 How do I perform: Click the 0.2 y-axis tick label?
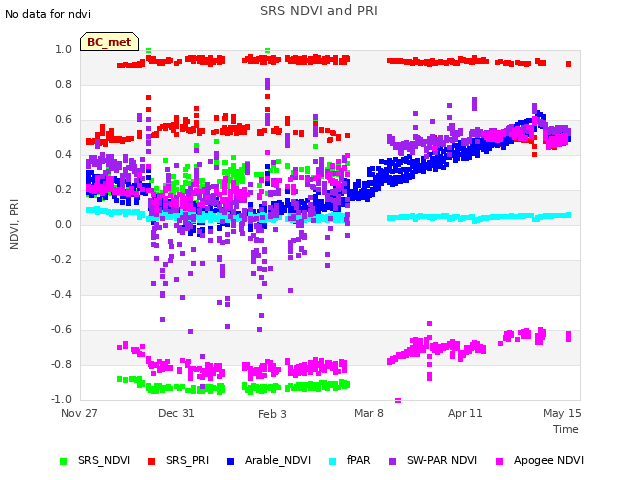(x=63, y=189)
